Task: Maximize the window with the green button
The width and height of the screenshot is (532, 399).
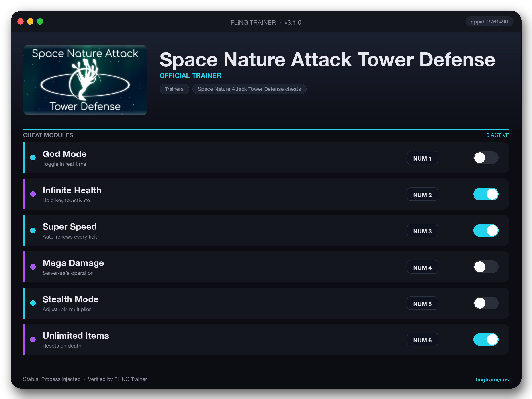Action: pyautogui.click(x=40, y=22)
